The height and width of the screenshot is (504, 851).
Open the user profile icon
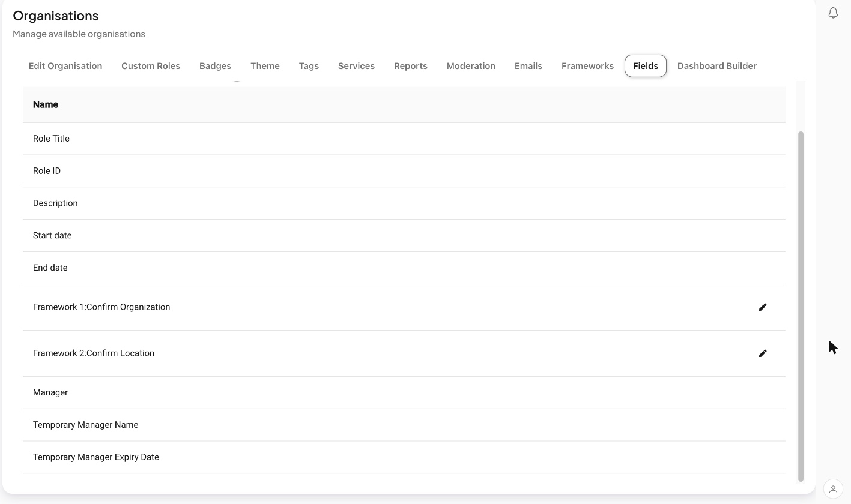coord(833,489)
